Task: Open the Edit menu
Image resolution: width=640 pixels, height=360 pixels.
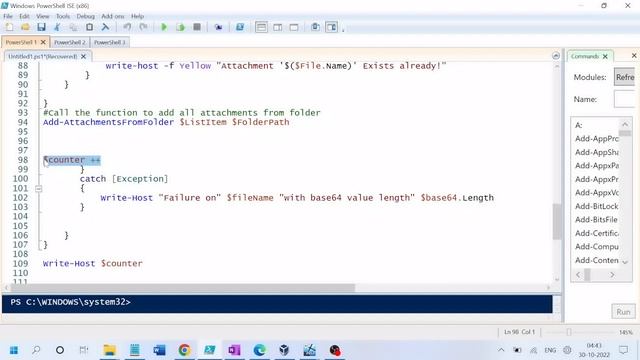Action: coord(24,16)
